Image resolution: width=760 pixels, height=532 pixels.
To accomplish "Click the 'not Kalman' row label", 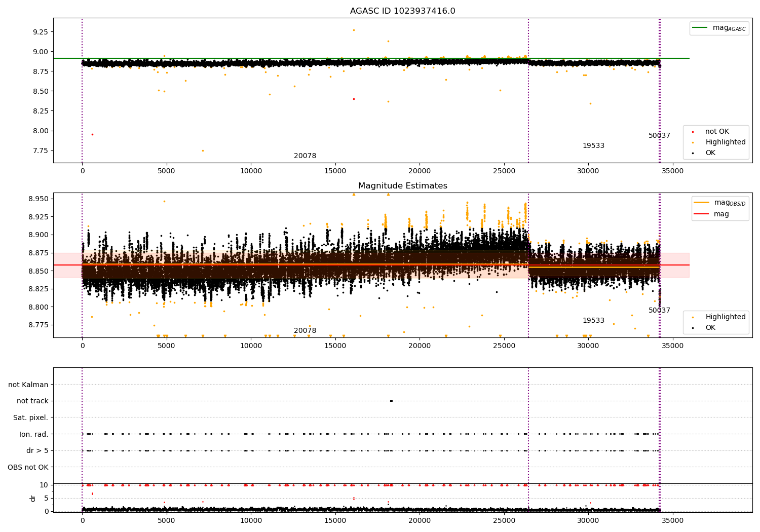I will [x=28, y=385].
